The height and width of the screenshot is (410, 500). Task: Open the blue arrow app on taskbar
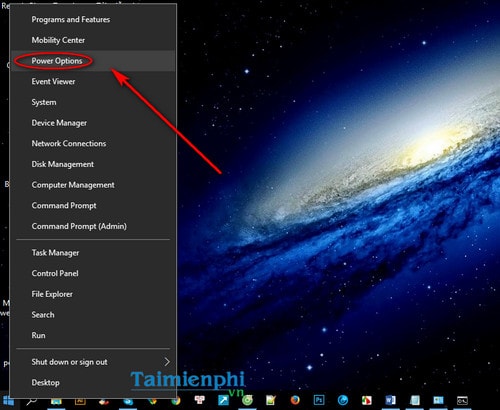pos(223,400)
